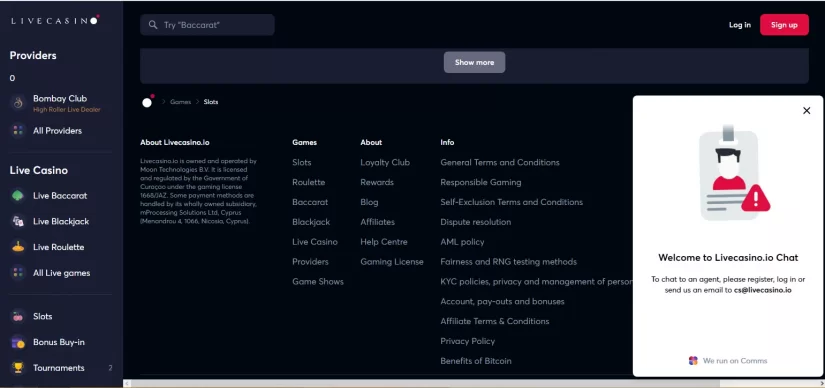Click the Livecasino logo in sidebar
Screen dimensions: 825x388
[55, 21]
